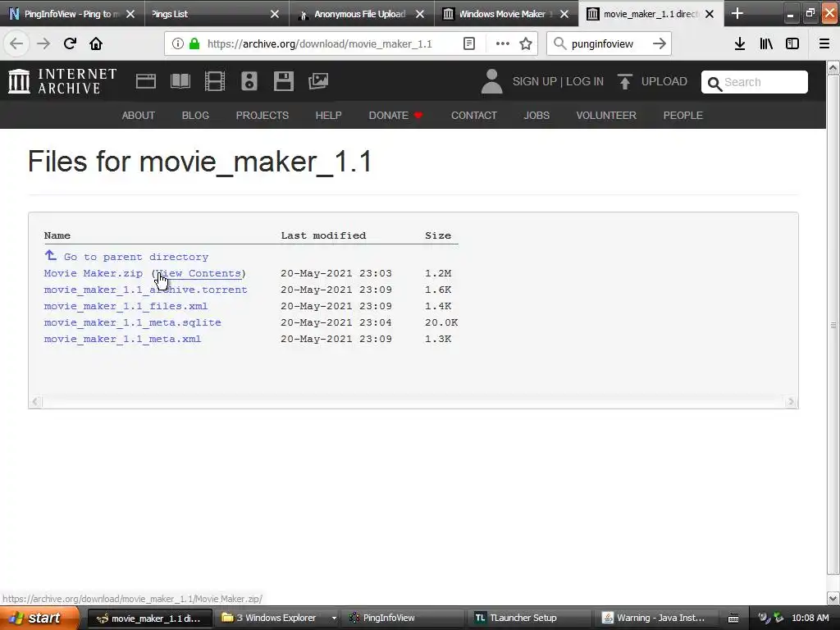Open DONATE in the navigation bar
The image size is (840, 630).
tap(395, 115)
